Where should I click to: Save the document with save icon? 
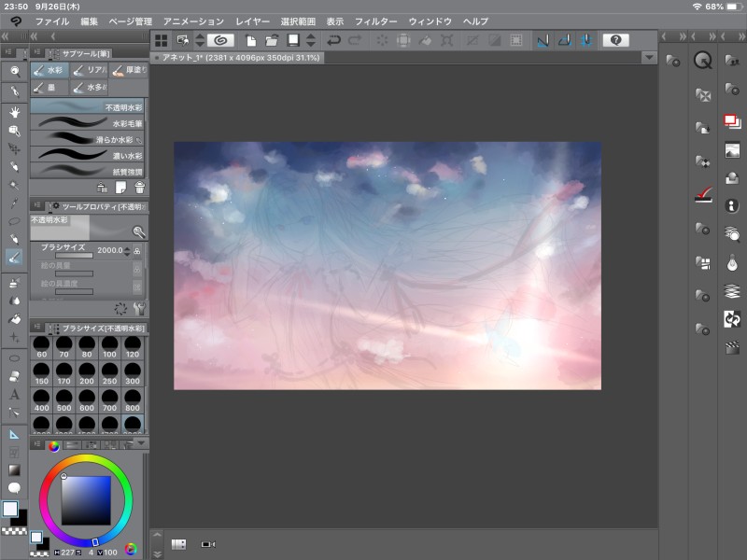coord(293,40)
